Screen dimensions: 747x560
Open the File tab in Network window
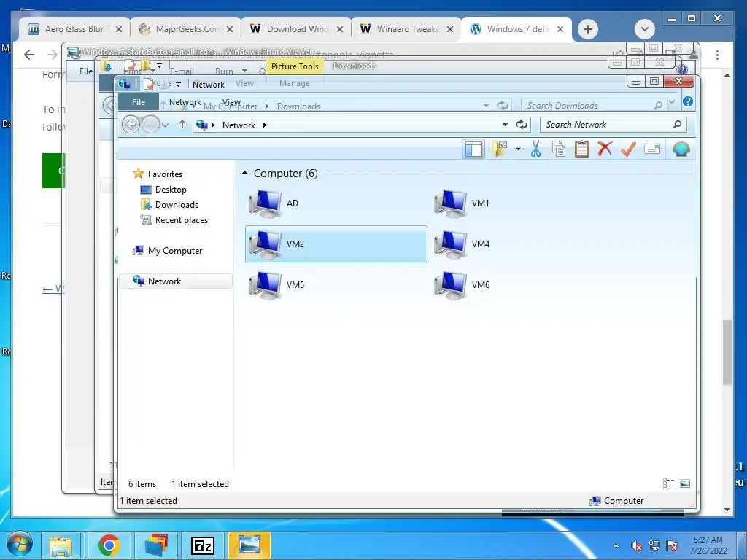pos(139,102)
